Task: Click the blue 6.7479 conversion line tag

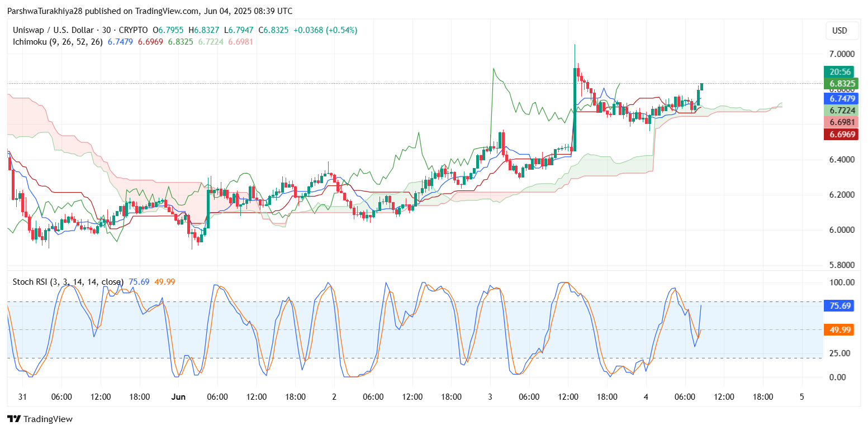Action: 840,99
